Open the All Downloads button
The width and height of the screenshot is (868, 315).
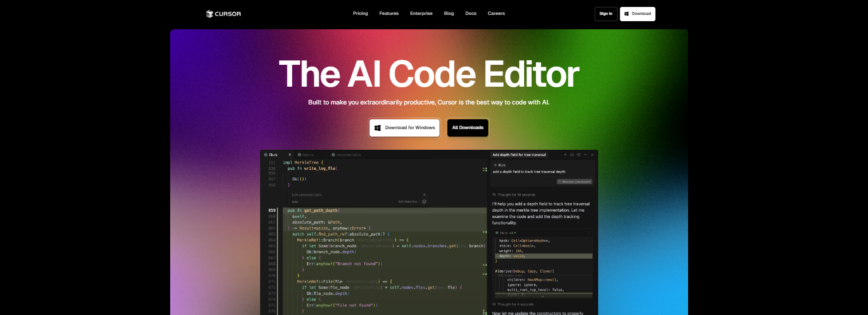tap(468, 128)
